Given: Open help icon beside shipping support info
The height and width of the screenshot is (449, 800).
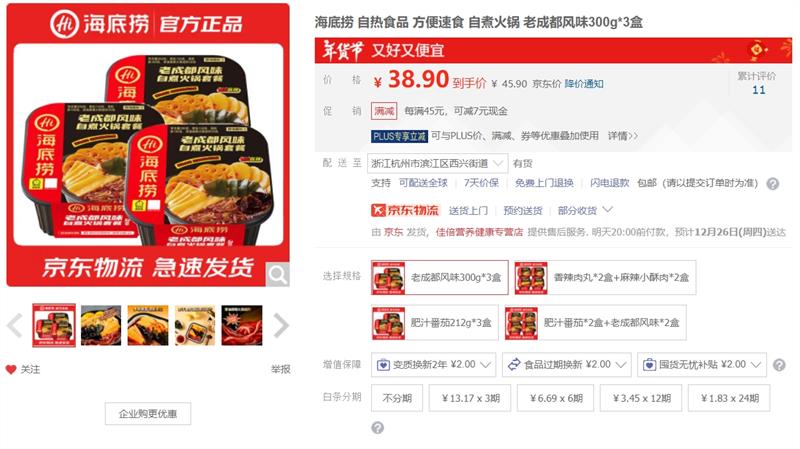Looking at the screenshot, I should (x=773, y=184).
